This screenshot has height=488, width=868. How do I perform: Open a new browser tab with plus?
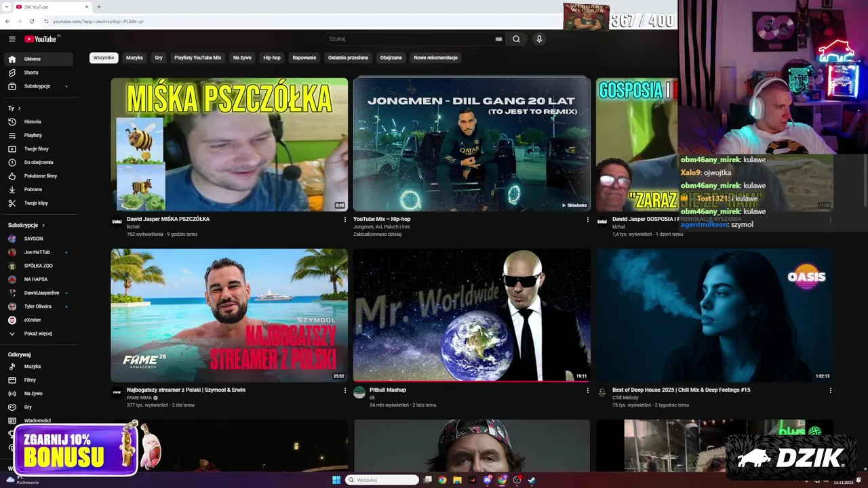[x=99, y=7]
